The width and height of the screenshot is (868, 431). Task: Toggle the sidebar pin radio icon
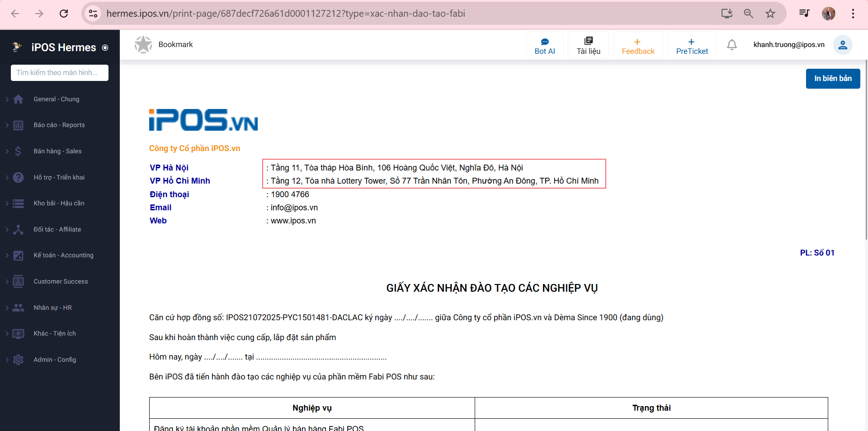[x=105, y=47]
